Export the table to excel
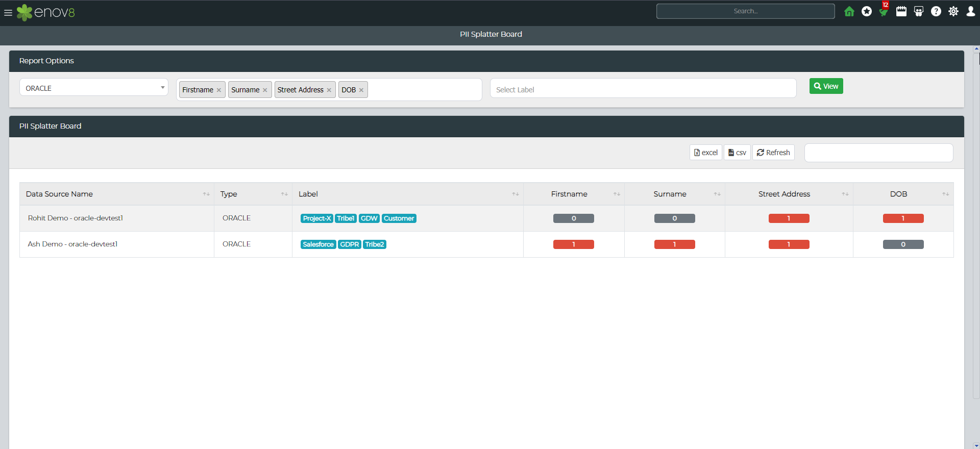This screenshot has height=449, width=980. (x=706, y=153)
